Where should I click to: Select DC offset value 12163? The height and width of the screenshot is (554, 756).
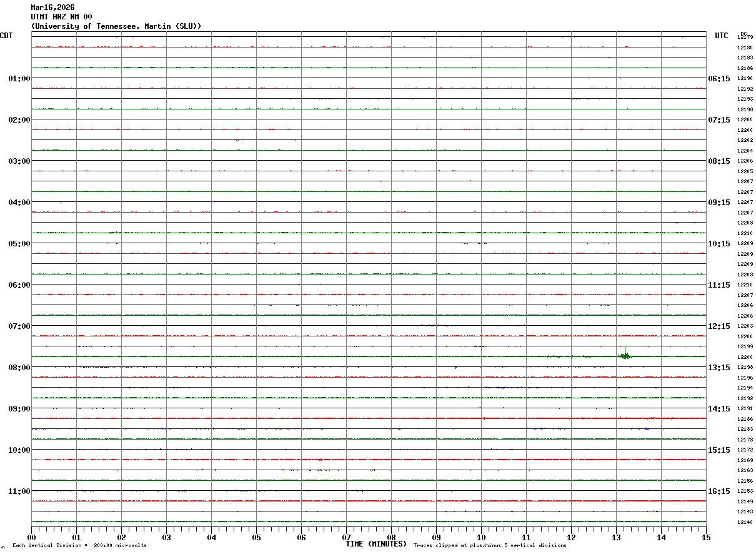pyautogui.click(x=745, y=470)
